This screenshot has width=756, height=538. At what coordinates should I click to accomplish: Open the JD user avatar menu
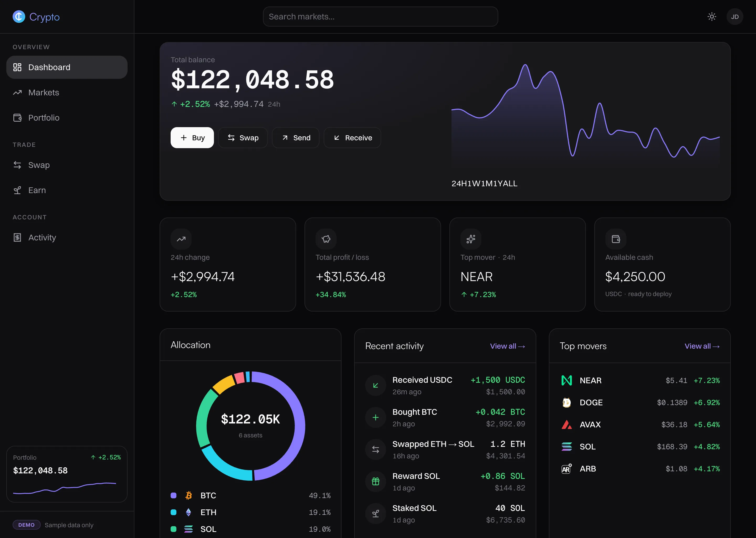[x=734, y=17]
